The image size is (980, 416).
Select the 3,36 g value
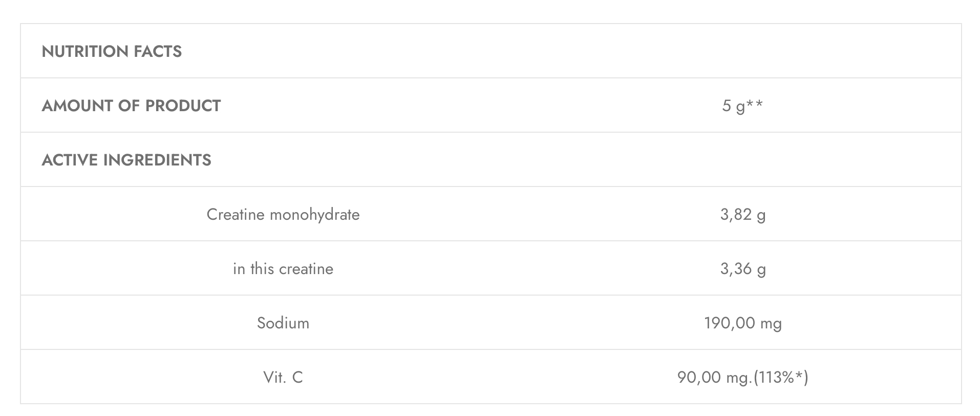743,269
